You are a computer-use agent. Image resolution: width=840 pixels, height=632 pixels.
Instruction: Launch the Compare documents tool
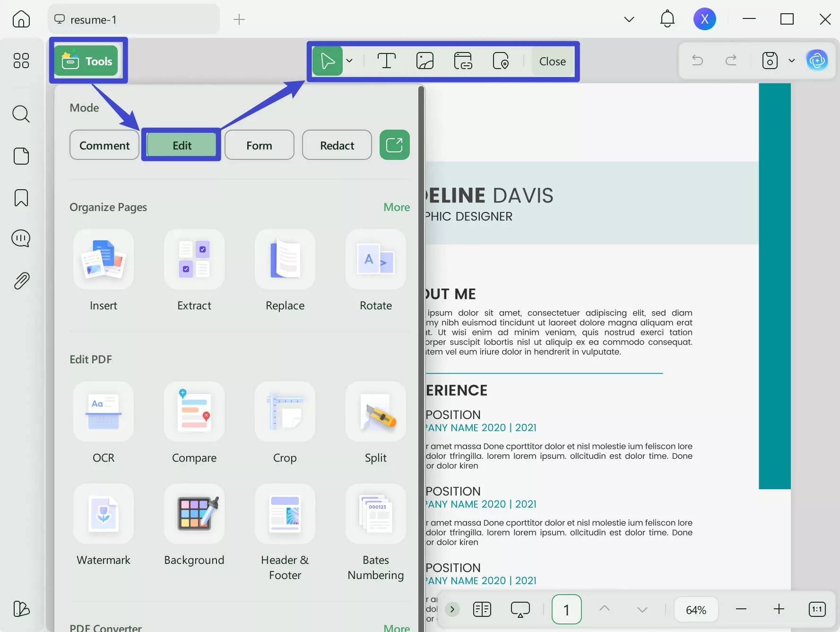point(194,412)
